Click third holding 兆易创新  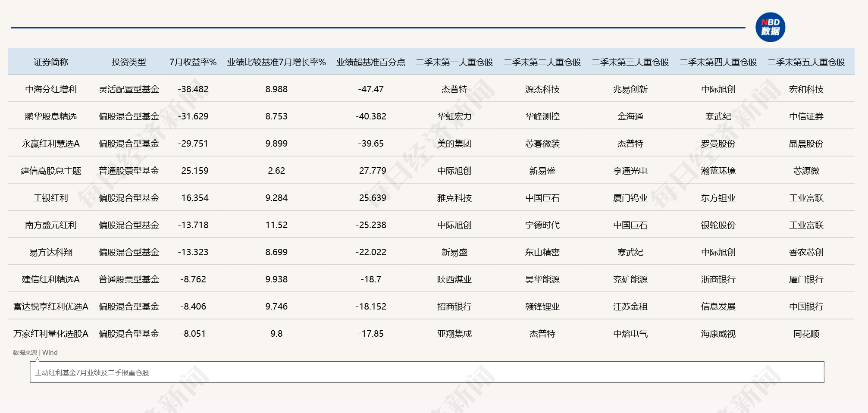pyautogui.click(x=630, y=89)
